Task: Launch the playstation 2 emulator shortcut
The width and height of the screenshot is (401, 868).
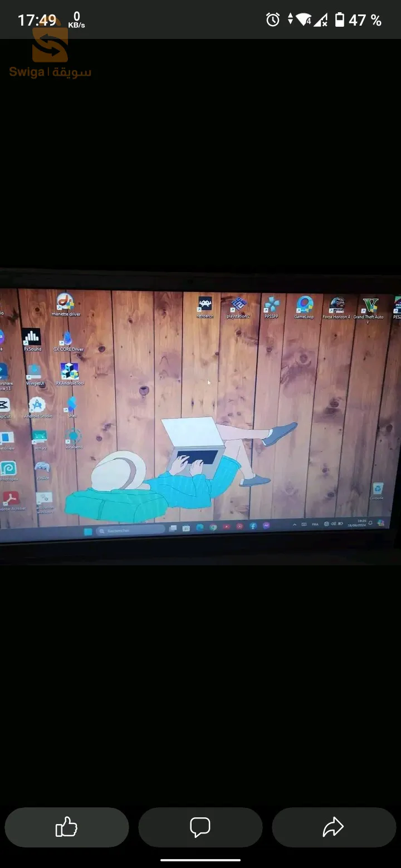Action: [x=238, y=306]
